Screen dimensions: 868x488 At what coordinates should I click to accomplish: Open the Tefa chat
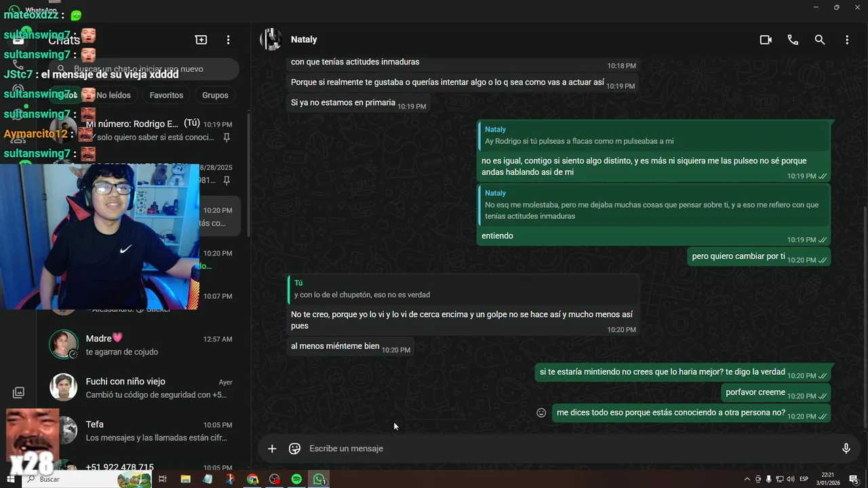pos(144,431)
